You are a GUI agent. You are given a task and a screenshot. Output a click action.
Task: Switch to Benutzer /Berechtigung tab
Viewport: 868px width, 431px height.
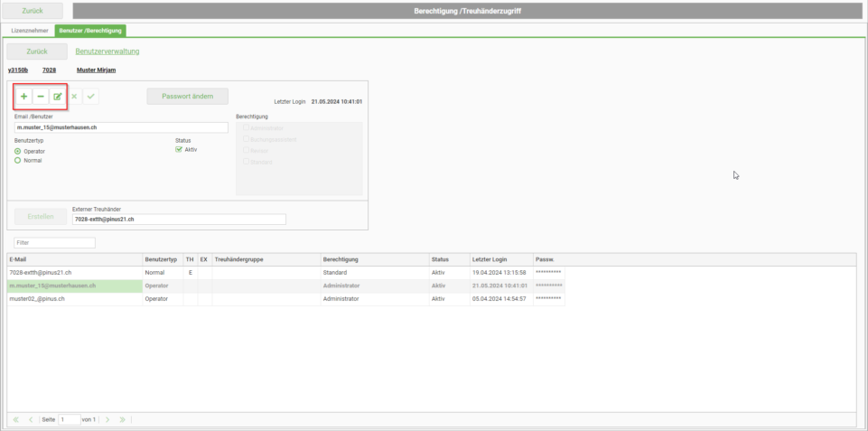pyautogui.click(x=90, y=31)
